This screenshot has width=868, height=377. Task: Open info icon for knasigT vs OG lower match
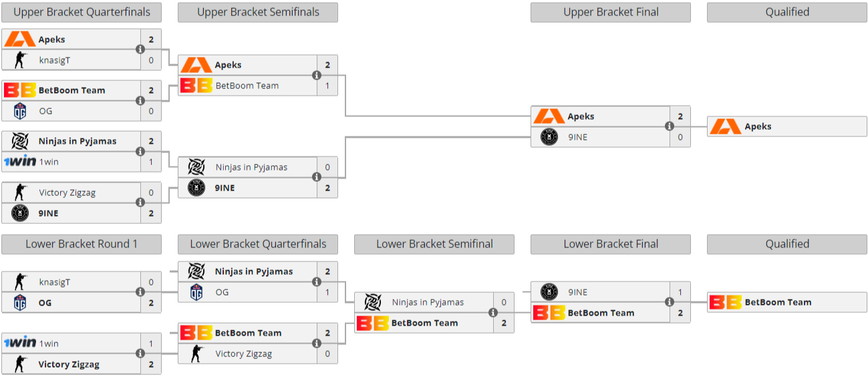[140, 292]
